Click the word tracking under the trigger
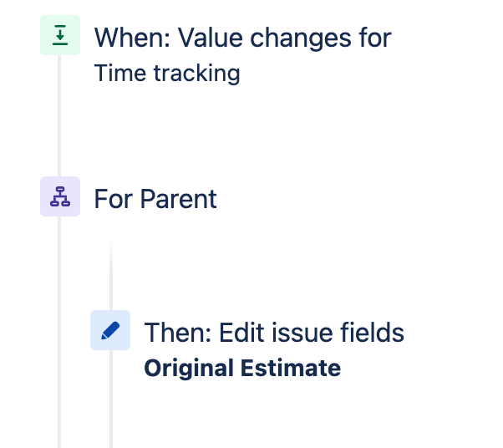Image resolution: width=503 pixels, height=448 pixels. point(197,74)
